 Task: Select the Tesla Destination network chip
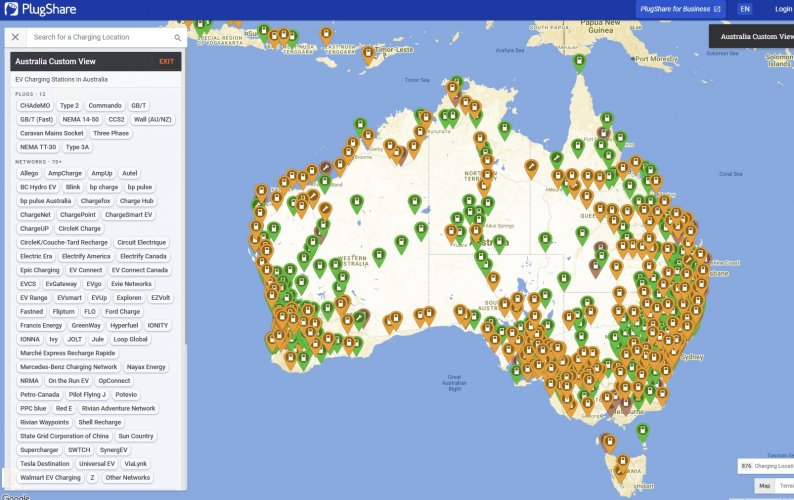coord(45,464)
